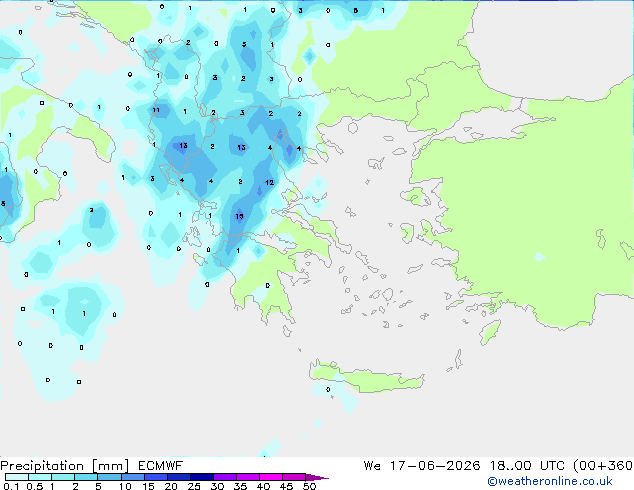
Task: Click the 0.1–0.5 mm legend swatch
Action: 17,477
